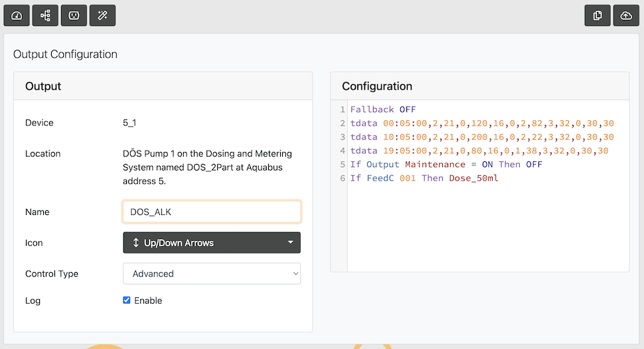Click line number 6 in editor gutter
Viewport: 644px width, 349px height.
point(342,178)
